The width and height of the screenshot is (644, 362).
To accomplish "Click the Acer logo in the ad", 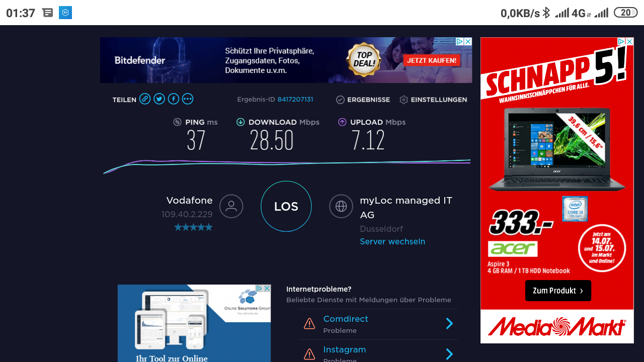I will pos(513,249).
